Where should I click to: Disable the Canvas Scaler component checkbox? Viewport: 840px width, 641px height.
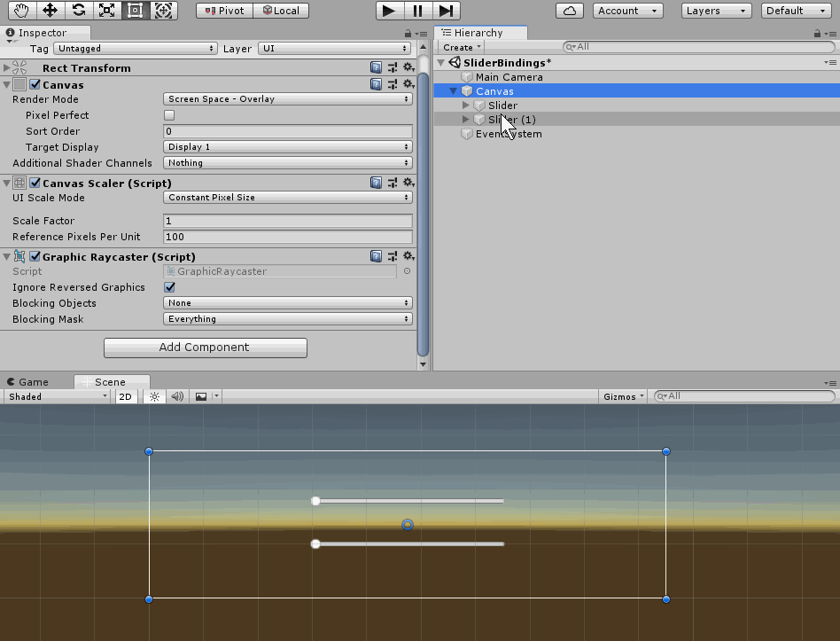click(x=35, y=183)
